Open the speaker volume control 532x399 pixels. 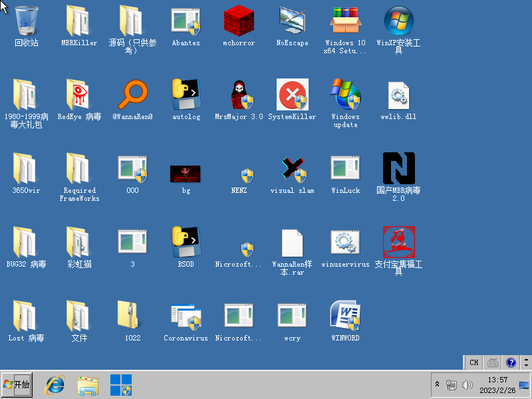467,384
